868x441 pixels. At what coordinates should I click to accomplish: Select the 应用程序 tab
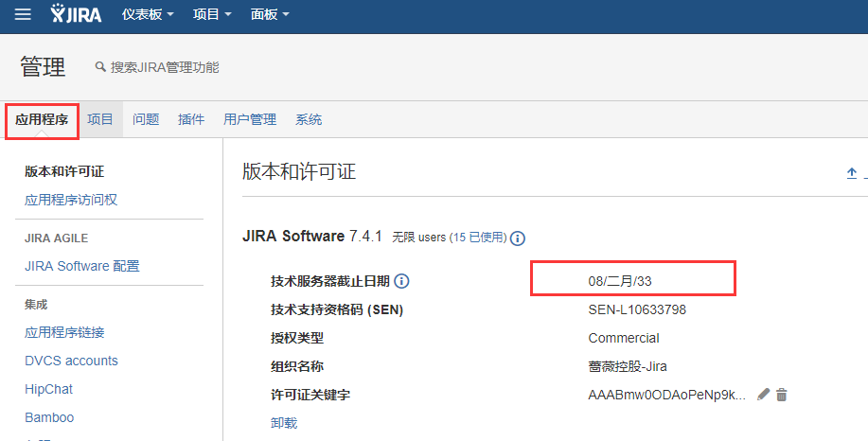point(42,119)
